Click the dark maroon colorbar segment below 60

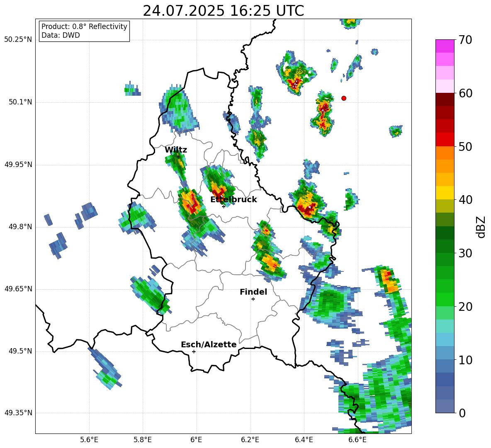click(445, 99)
